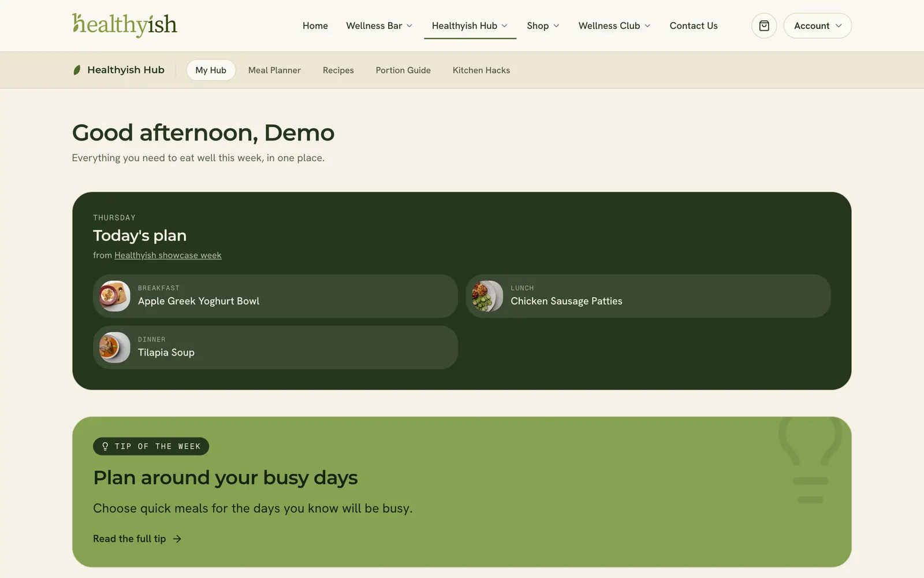Viewport: 924px width, 578px height.
Task: Go to the Home page
Action: pyautogui.click(x=315, y=26)
